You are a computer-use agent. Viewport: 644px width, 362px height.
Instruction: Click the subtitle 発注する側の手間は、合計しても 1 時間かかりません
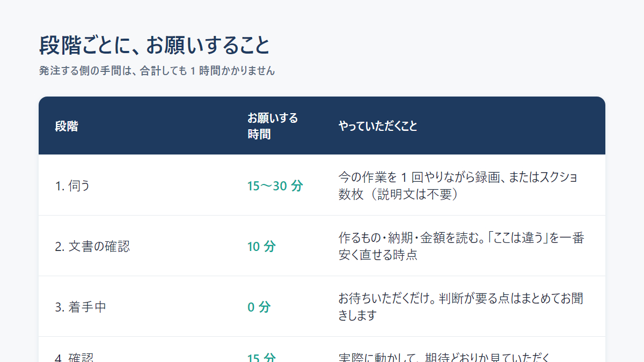click(157, 71)
